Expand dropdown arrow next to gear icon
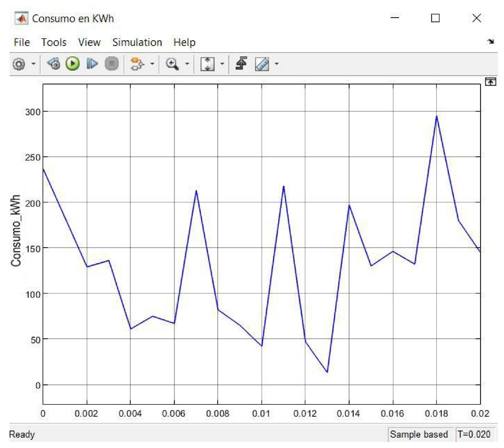504x448 pixels. coord(33,64)
